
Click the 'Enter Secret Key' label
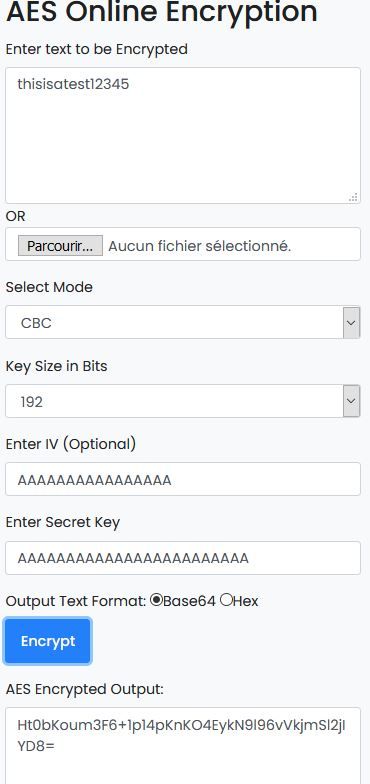pos(62,522)
